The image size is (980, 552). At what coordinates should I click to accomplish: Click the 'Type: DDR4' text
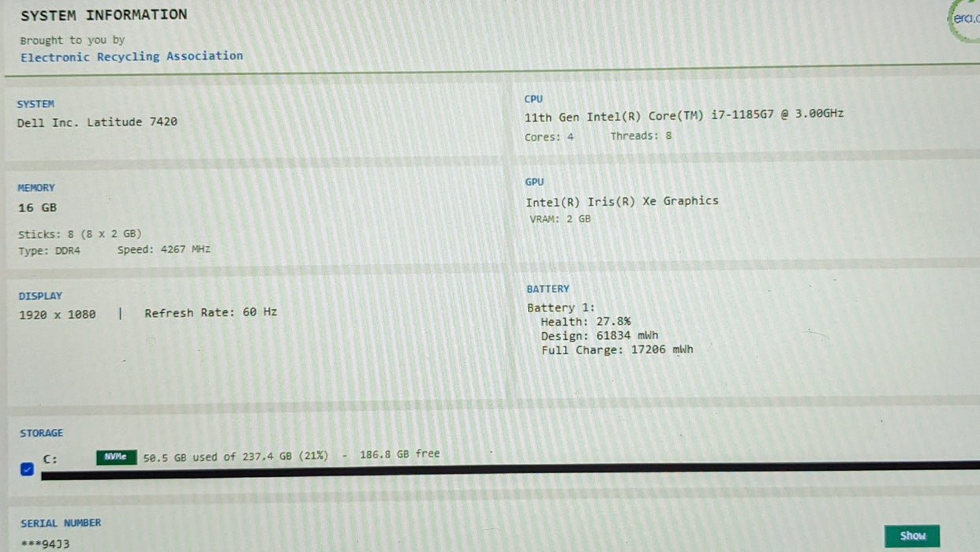click(49, 251)
